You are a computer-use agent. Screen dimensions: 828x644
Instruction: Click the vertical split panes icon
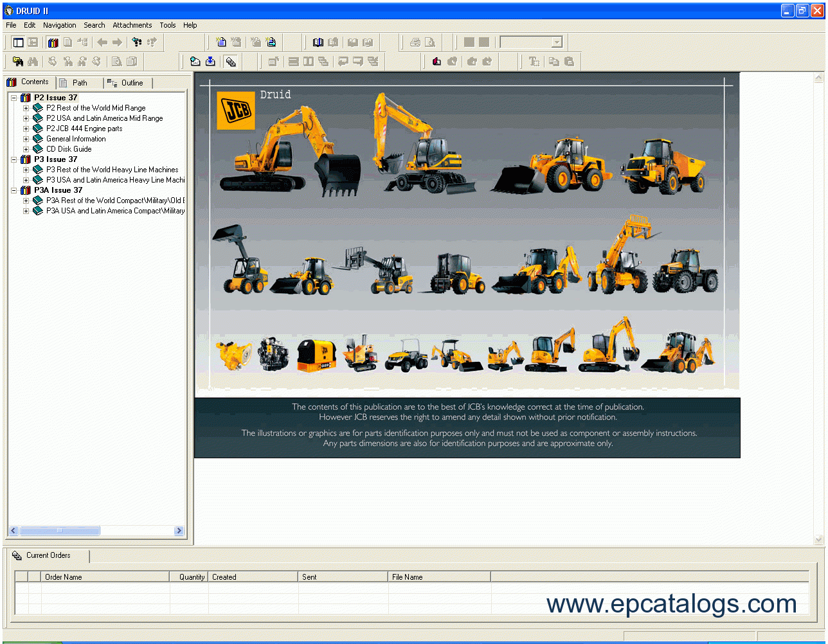[x=309, y=62]
